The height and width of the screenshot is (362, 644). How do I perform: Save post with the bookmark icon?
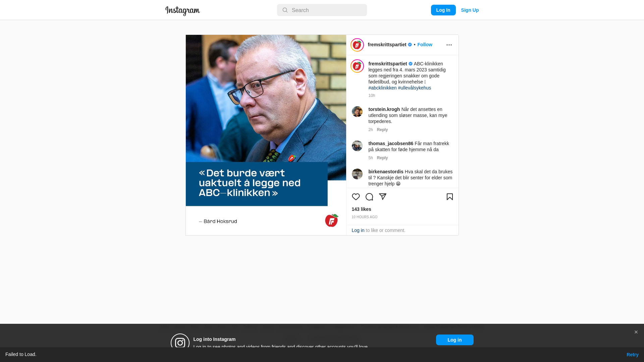coord(450,197)
